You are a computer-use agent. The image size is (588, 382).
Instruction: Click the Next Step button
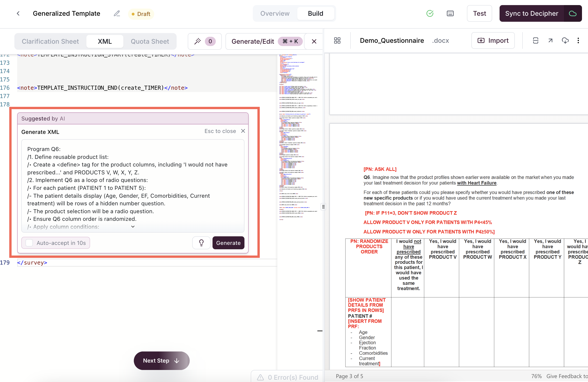click(161, 360)
